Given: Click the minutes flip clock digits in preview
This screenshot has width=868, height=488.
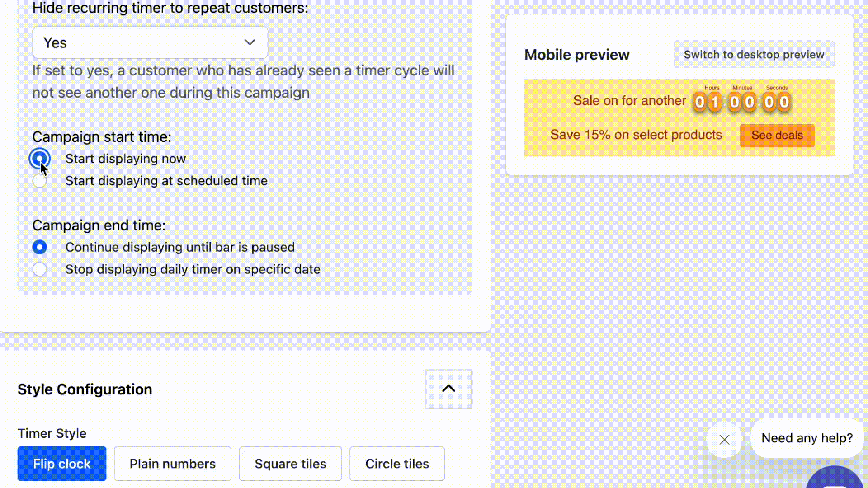Looking at the screenshot, I should point(742,102).
